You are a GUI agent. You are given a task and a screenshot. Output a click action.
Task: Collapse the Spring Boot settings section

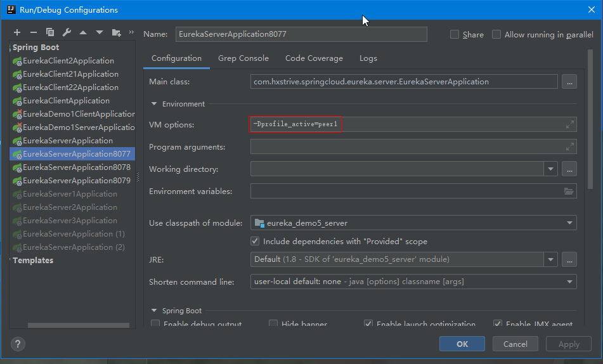coord(154,311)
